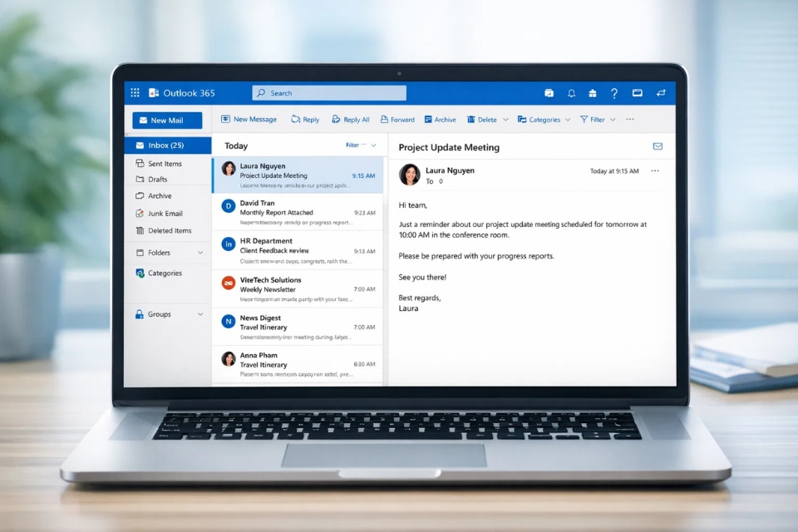Click the notifications bell icon

571,93
